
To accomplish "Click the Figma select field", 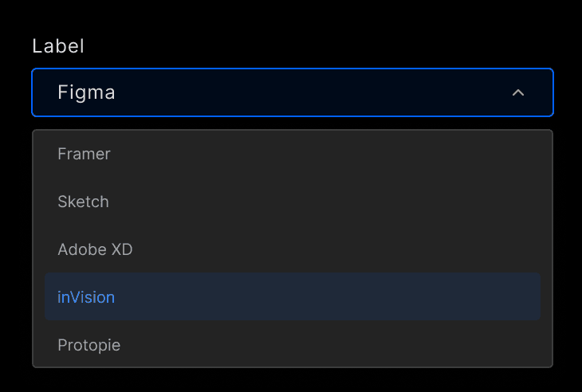I will coord(292,92).
